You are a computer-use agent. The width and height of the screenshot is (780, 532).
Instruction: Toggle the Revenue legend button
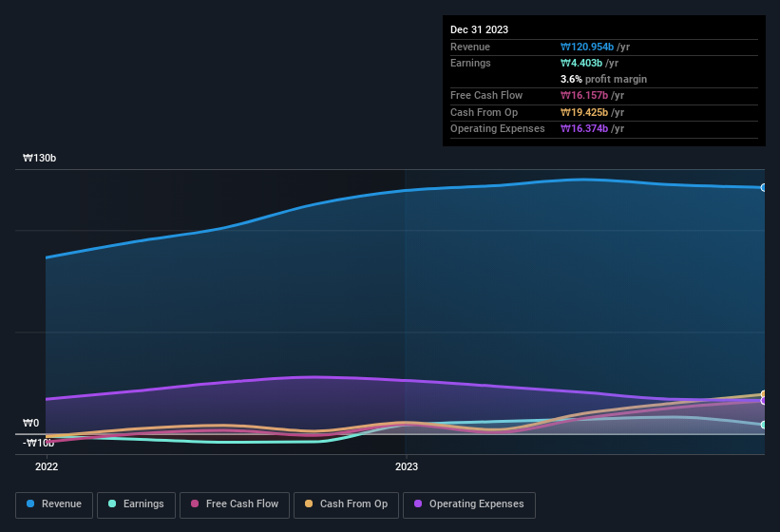pos(54,504)
